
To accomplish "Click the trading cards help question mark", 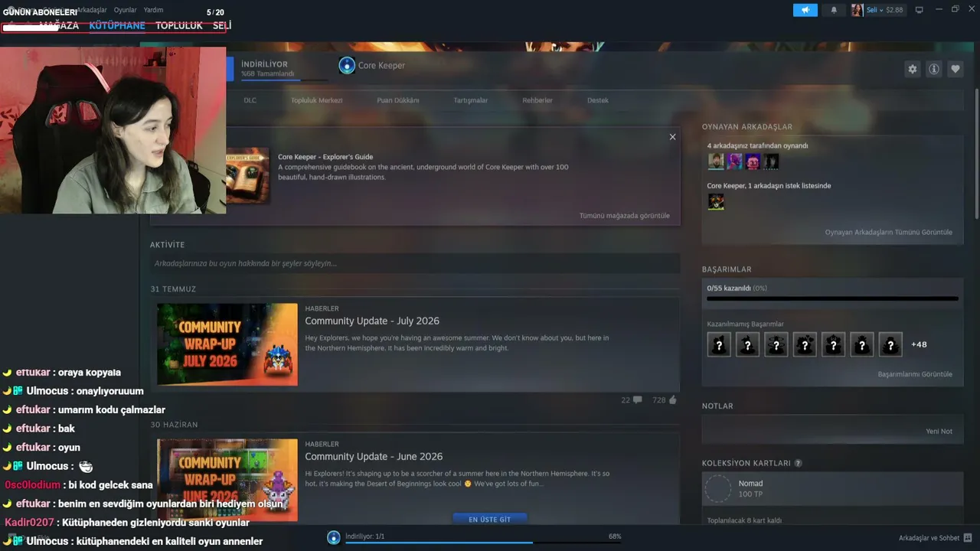I will tap(799, 463).
